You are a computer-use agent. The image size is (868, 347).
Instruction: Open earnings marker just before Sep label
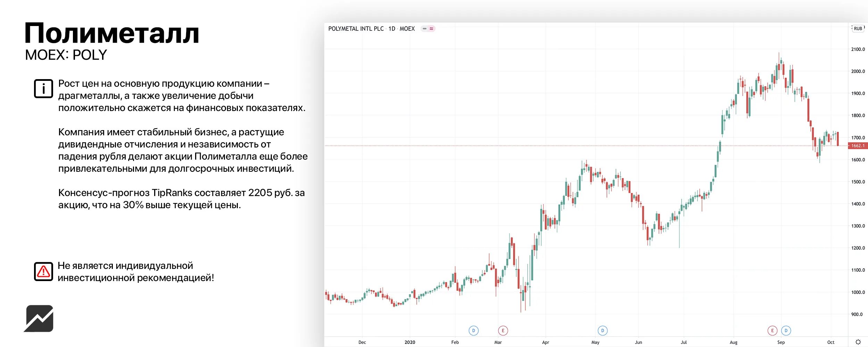pos(773,331)
